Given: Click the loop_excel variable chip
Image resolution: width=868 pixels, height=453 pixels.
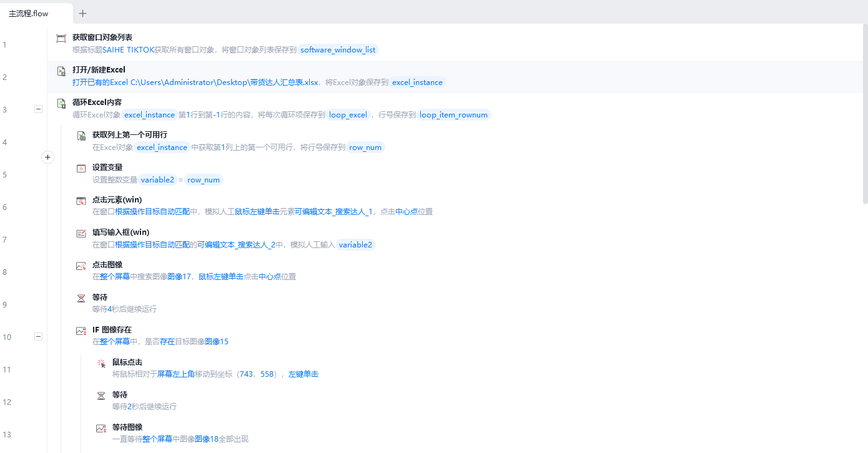Looking at the screenshot, I should click(348, 115).
